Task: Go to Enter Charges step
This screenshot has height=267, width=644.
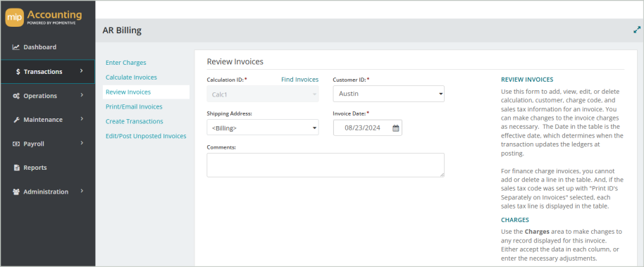Action: 125,63
